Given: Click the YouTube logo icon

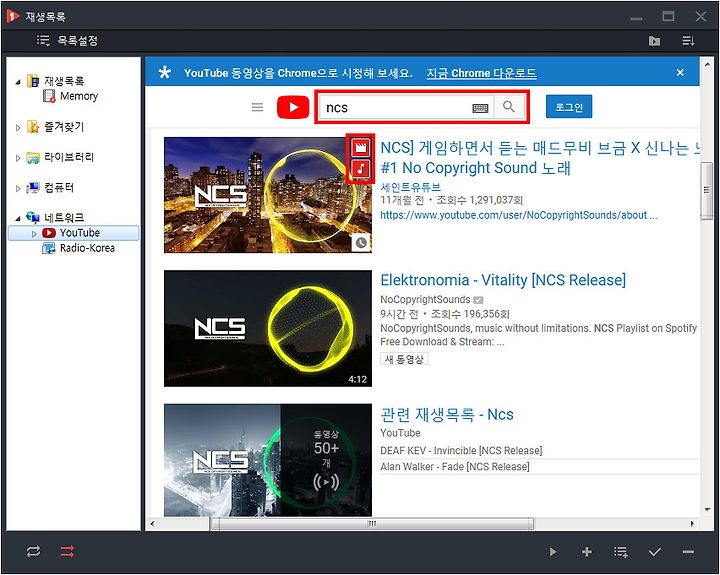Looking at the screenshot, I should click(x=293, y=107).
